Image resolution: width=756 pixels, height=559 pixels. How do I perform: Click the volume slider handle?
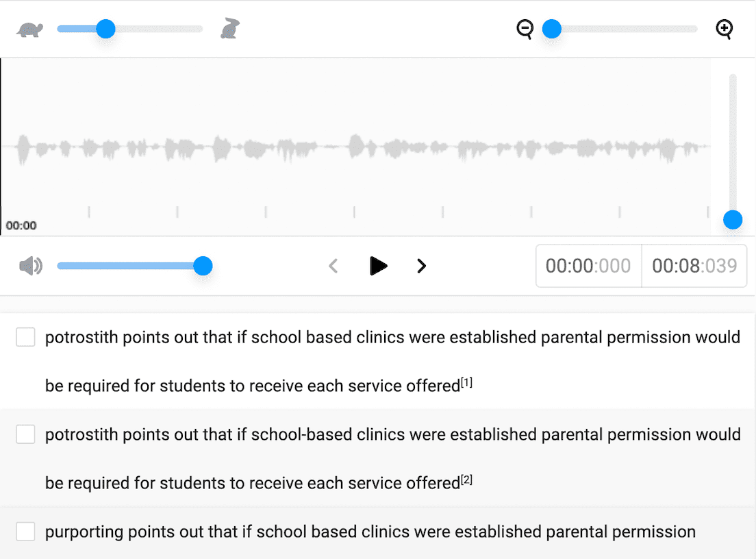pyautogui.click(x=203, y=266)
